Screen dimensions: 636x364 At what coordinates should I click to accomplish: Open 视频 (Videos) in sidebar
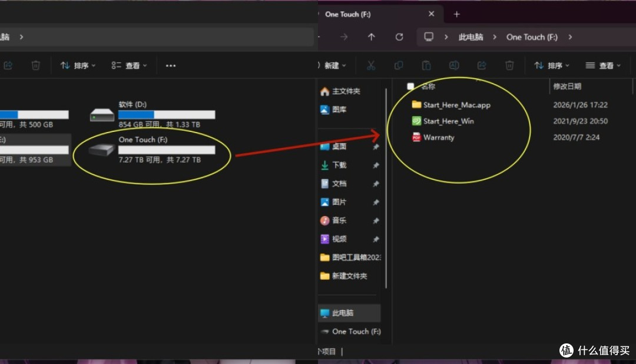[333, 239]
